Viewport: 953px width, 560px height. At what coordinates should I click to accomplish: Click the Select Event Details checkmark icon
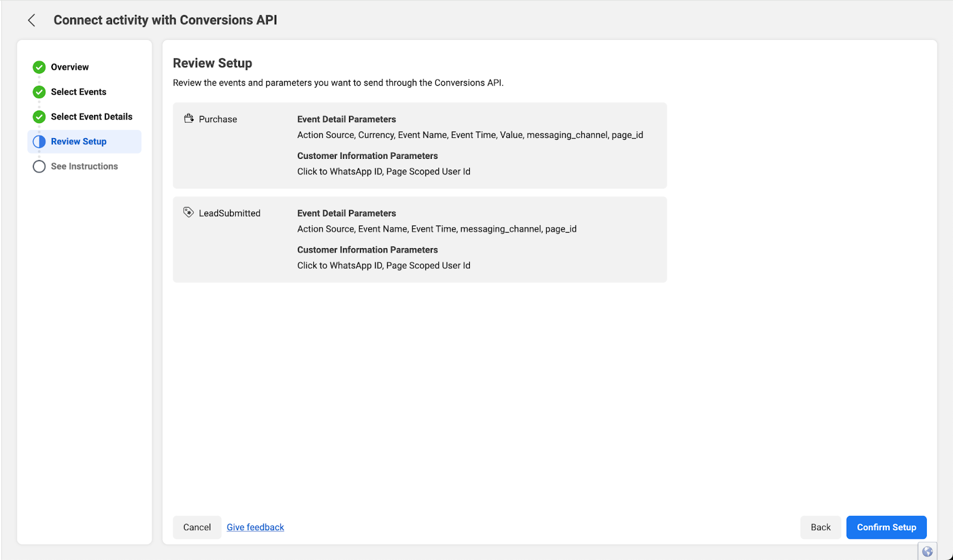click(x=39, y=117)
